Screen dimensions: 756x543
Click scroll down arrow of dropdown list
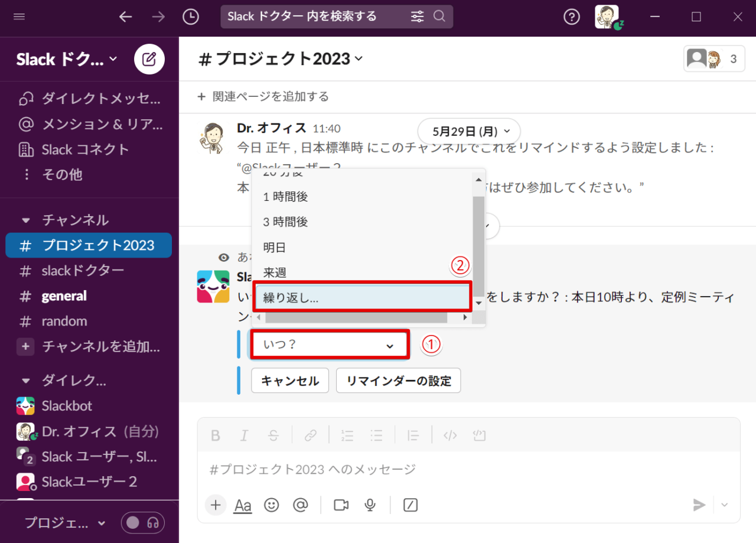[478, 303]
